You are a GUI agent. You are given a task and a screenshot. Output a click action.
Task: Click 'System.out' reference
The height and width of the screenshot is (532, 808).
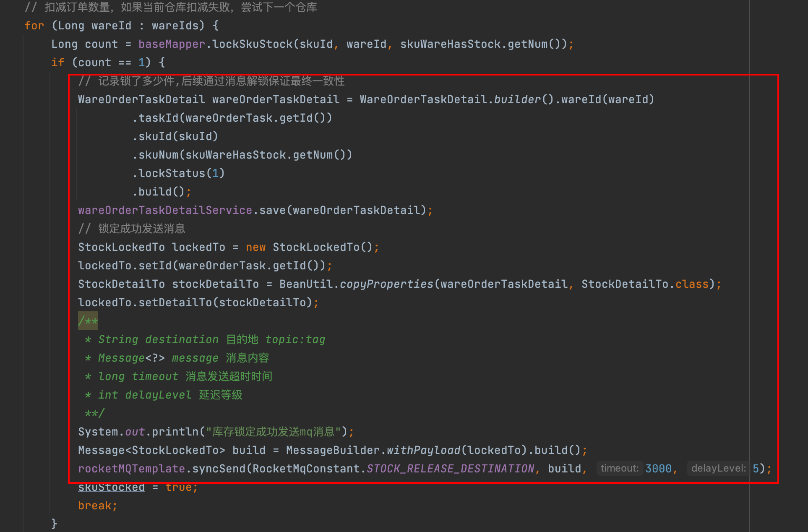pos(111,432)
